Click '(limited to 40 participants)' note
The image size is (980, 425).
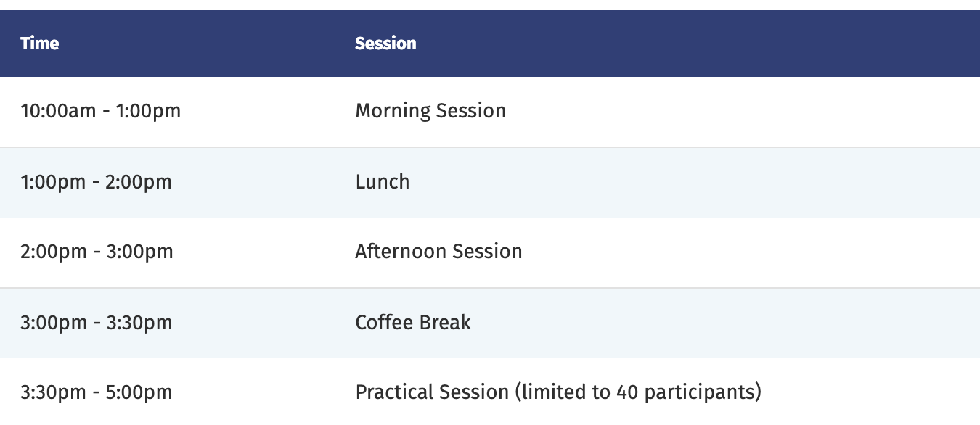tap(638, 392)
